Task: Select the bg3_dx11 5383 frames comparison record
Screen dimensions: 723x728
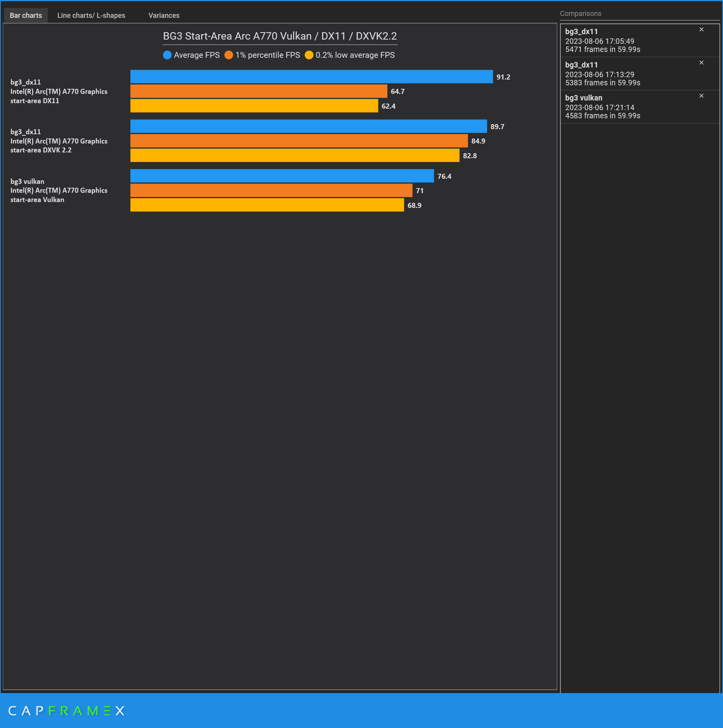Action: point(640,74)
